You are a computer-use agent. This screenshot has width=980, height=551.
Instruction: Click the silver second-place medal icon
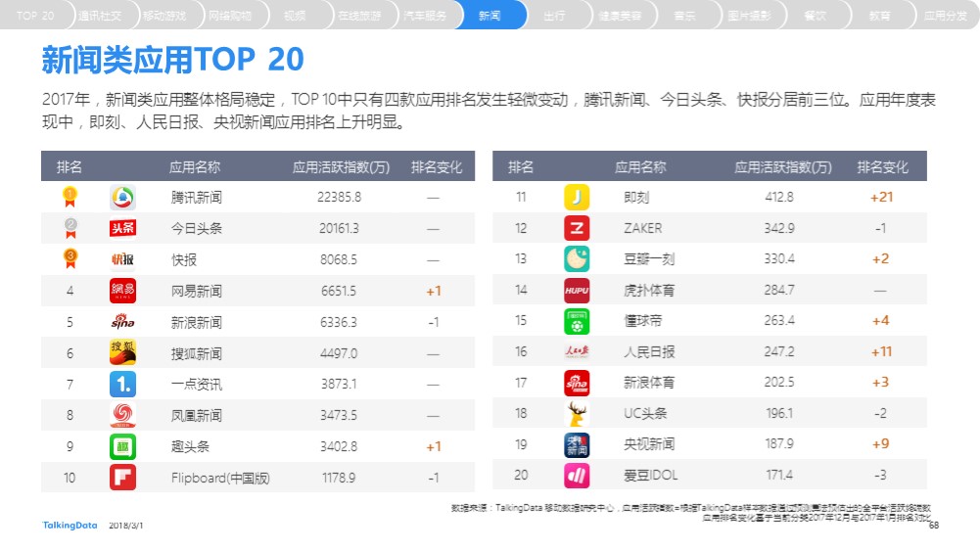[x=70, y=228]
